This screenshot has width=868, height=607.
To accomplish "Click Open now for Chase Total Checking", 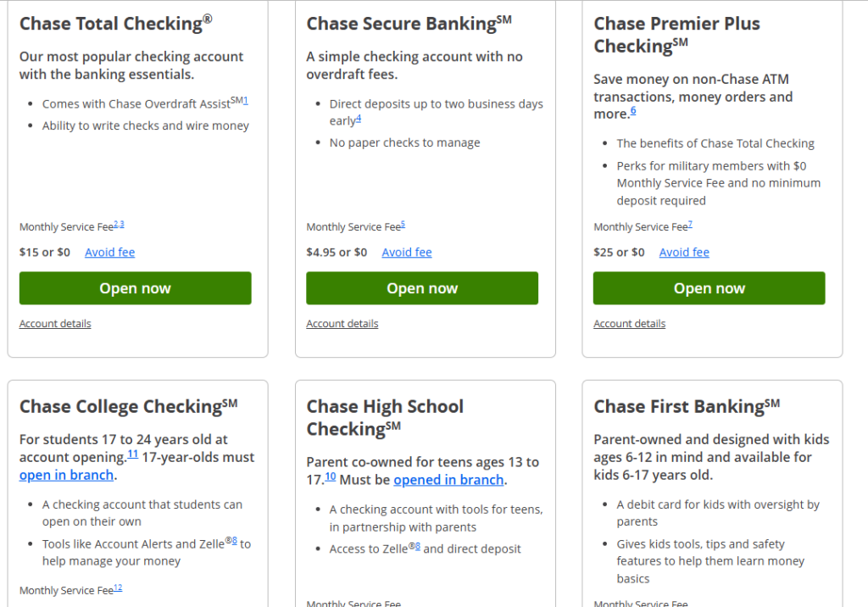I will click(x=135, y=288).
